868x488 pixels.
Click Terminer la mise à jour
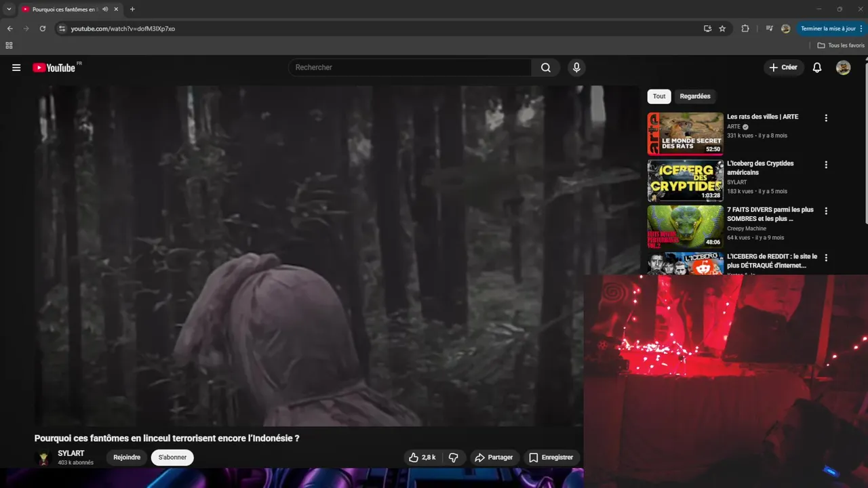(832, 28)
